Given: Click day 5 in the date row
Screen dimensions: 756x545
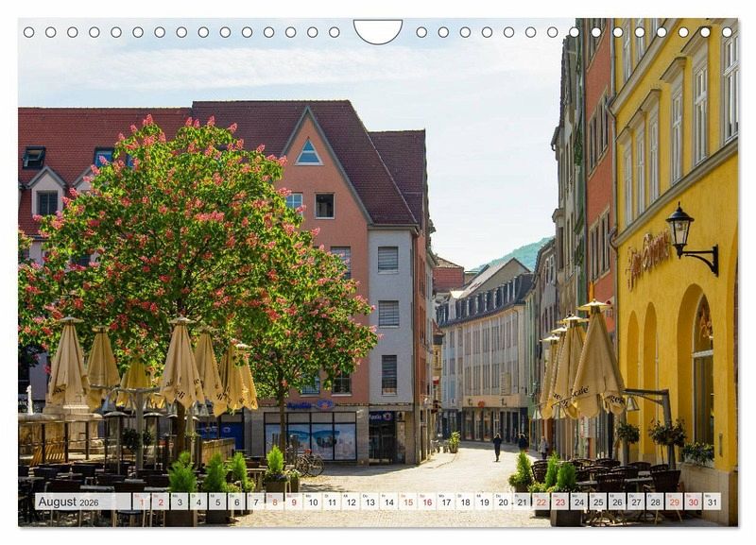Looking at the screenshot, I should [216, 502].
